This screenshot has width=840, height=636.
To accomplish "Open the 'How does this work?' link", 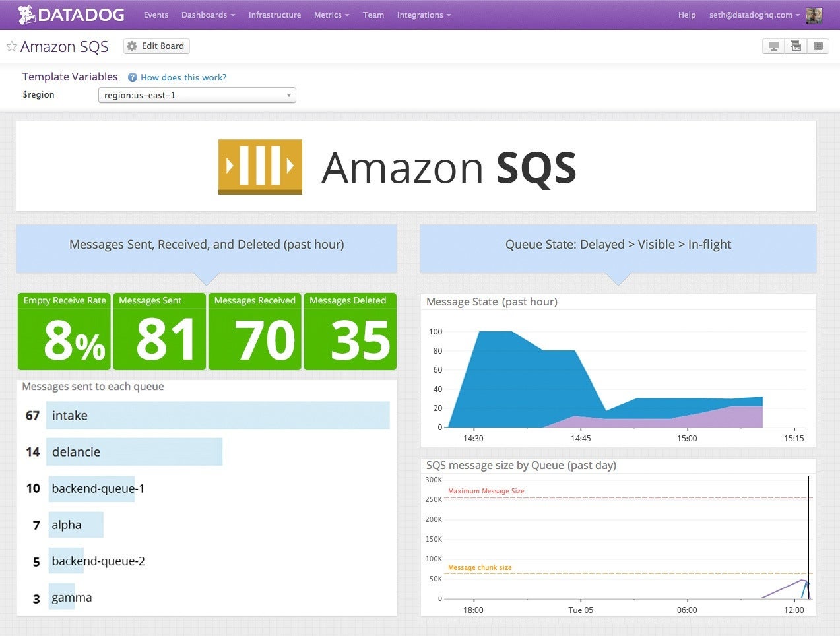I will pos(183,77).
